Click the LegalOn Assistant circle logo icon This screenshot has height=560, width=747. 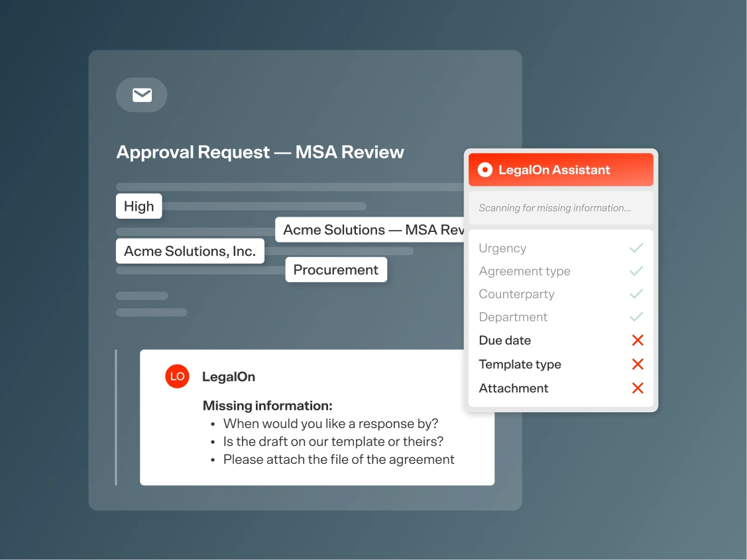click(485, 170)
